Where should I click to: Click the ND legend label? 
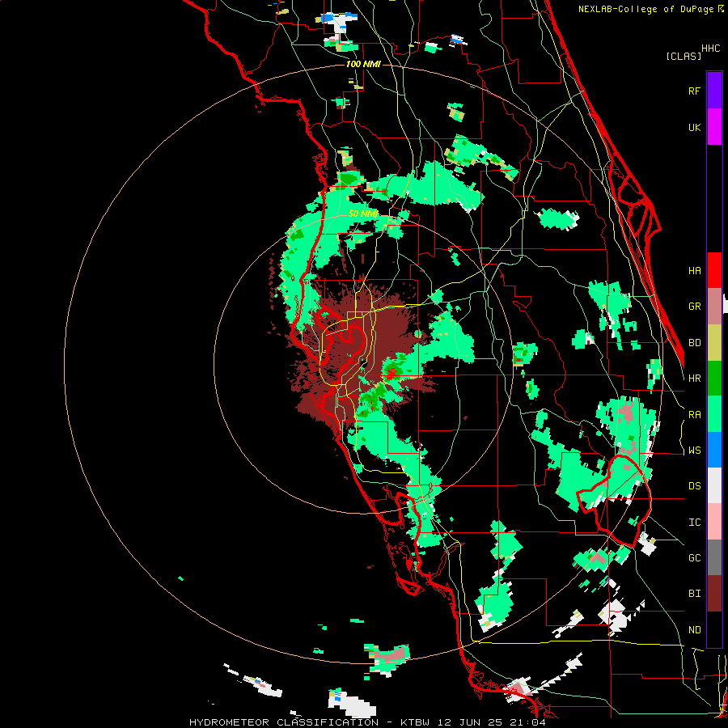click(x=694, y=630)
